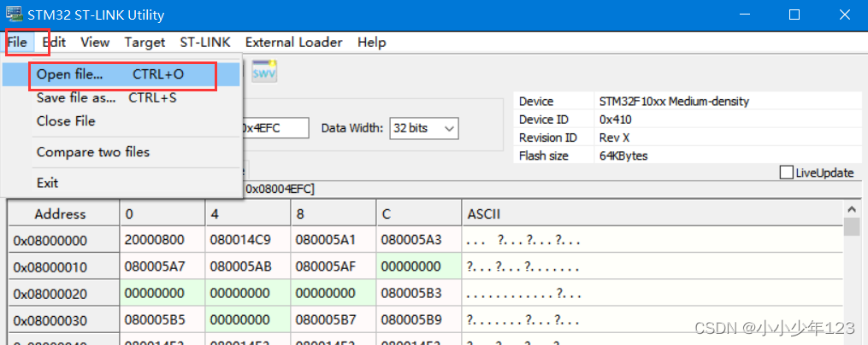
Task: Select Close File menu entry
Action: [121, 121]
